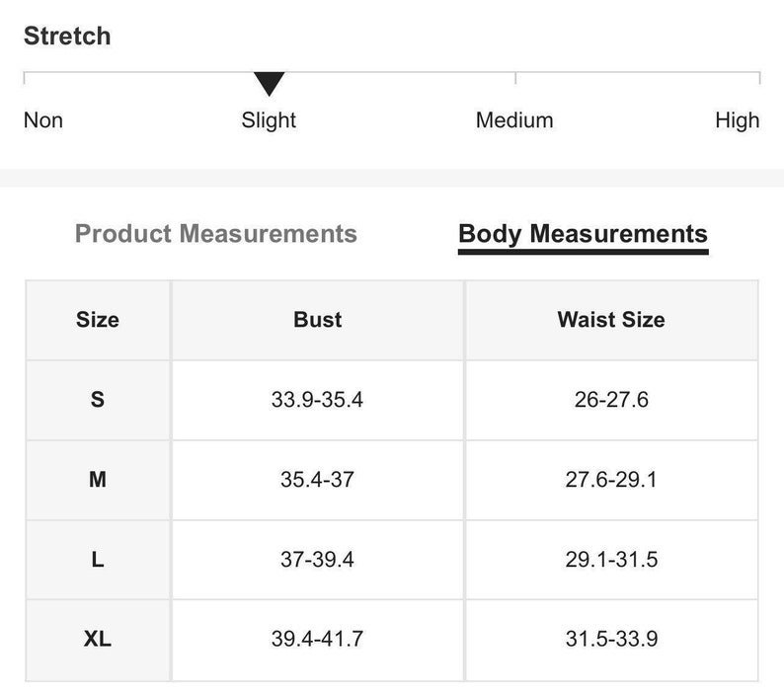The image size is (784, 695).
Task: Select the size M row label
Action: click(x=98, y=480)
